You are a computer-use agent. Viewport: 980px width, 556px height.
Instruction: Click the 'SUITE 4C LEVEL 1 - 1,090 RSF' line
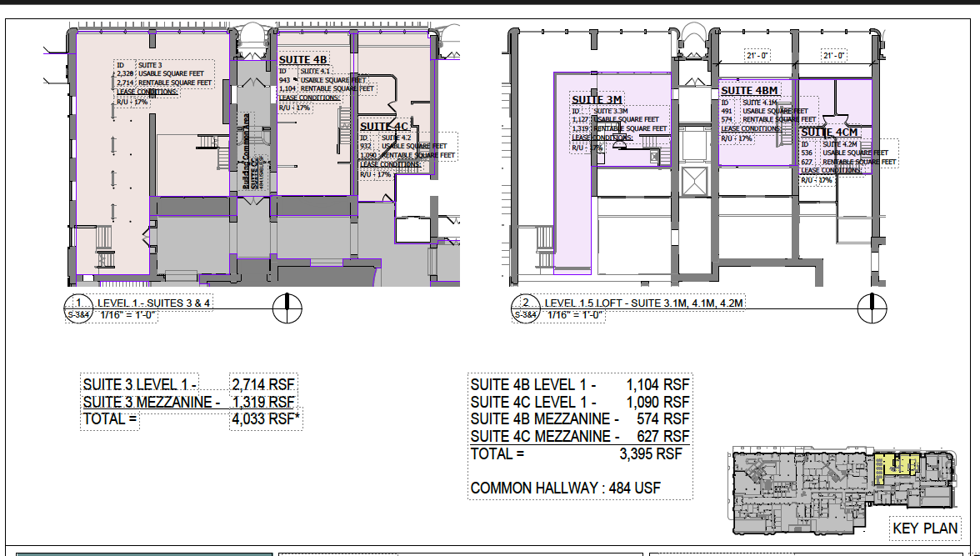point(580,402)
